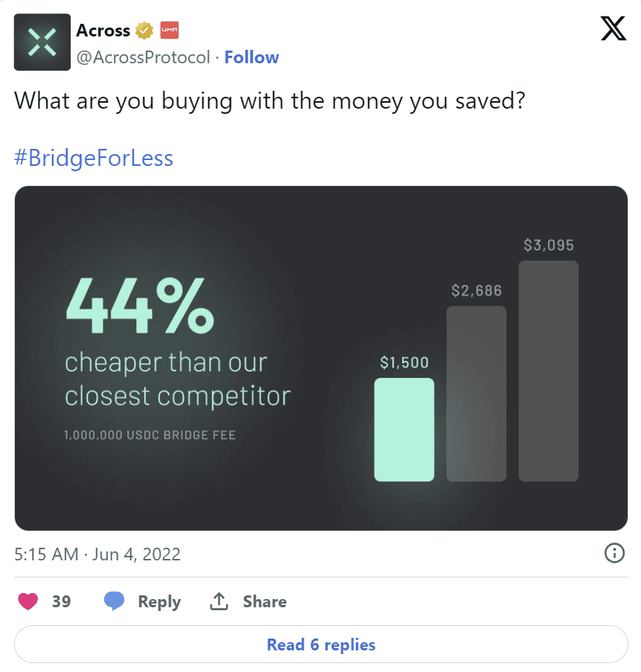Click the Share label
This screenshot has height=672, width=641.
264,601
